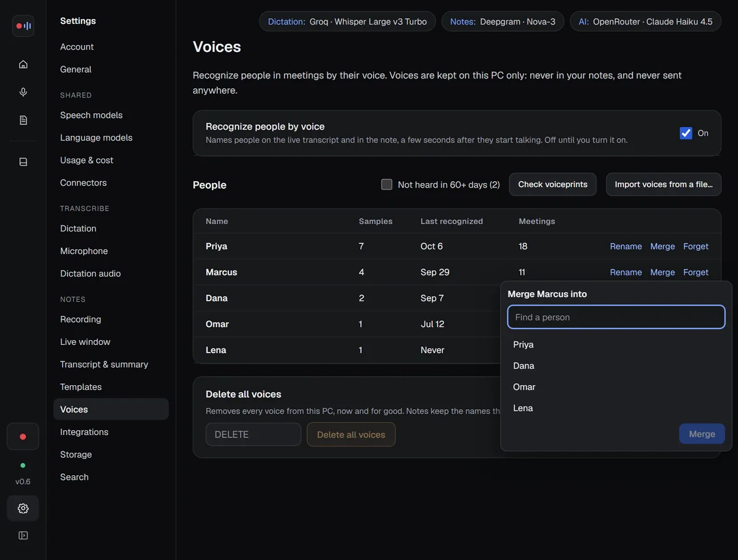Click Dana name in People table
Screen dimensions: 738x560
[x=217, y=298]
